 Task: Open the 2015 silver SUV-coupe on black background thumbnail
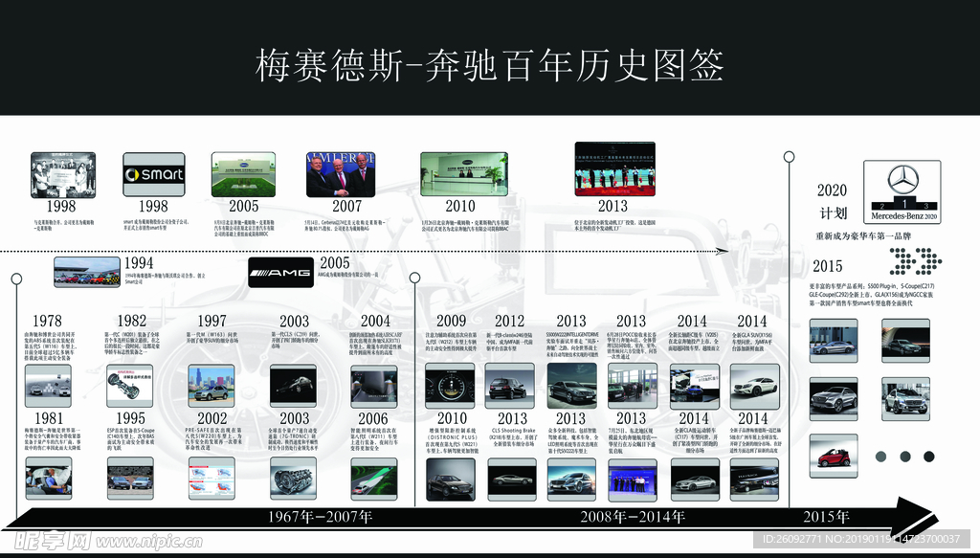click(x=834, y=399)
